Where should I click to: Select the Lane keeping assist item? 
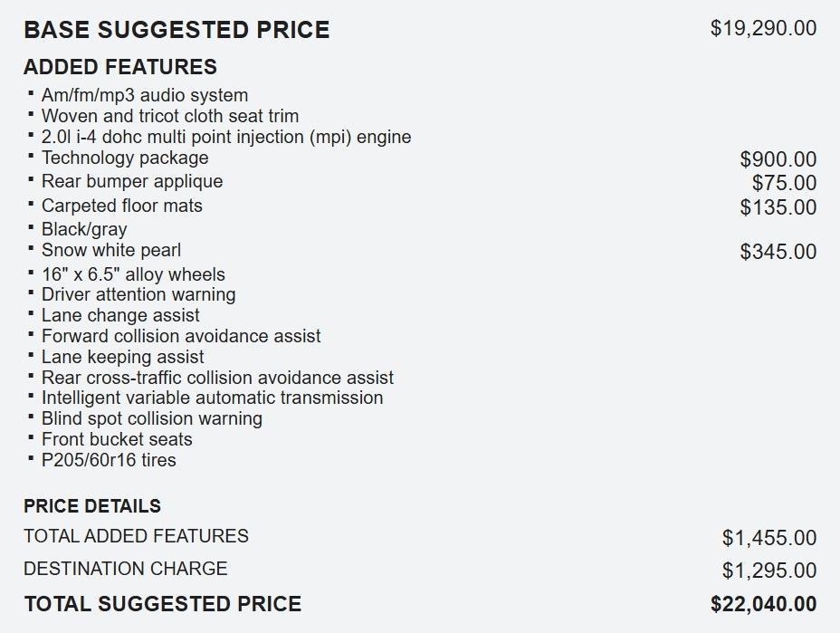point(123,357)
